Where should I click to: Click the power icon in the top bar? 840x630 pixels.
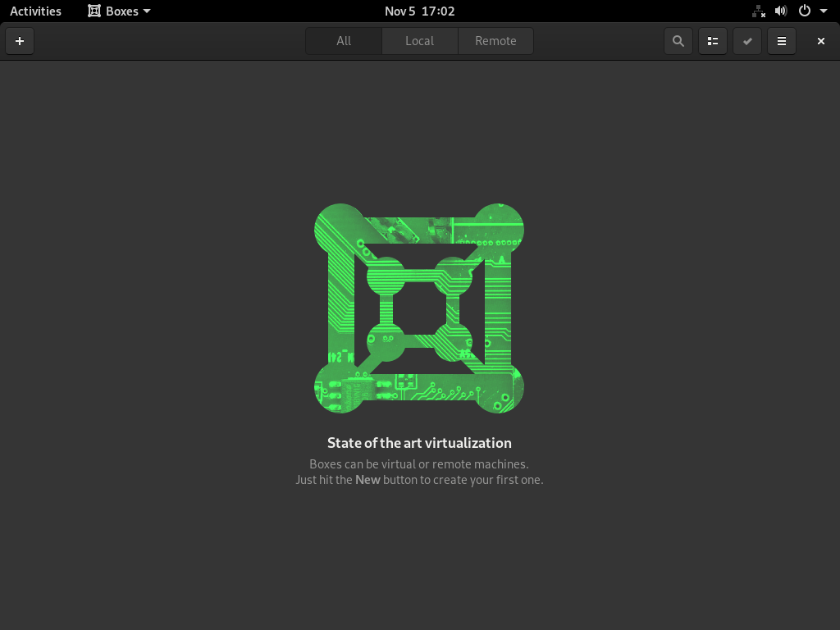click(805, 11)
